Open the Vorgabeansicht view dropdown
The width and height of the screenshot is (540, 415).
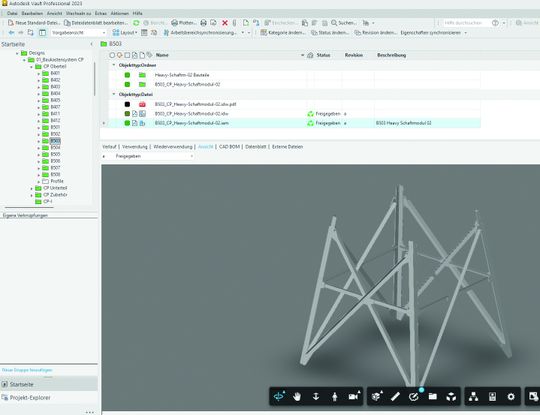(79, 33)
